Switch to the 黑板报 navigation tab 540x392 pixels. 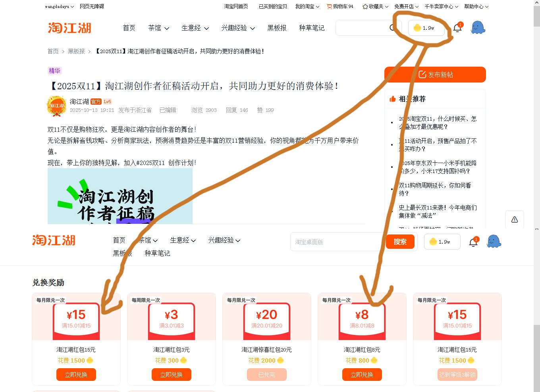click(x=277, y=28)
